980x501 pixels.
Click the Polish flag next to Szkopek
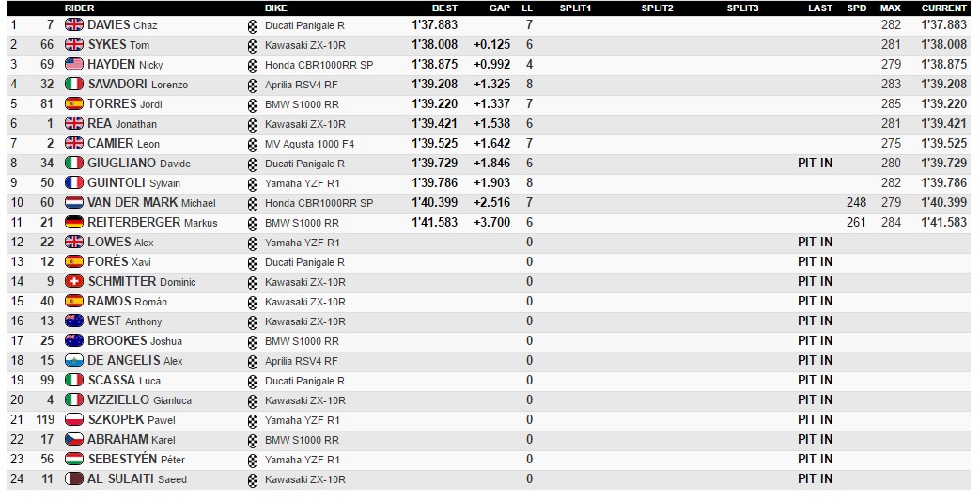(73, 420)
